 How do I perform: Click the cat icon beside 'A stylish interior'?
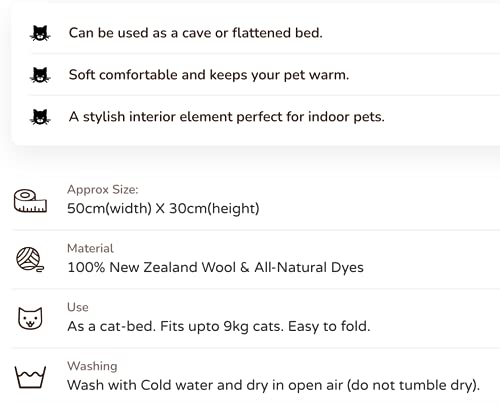pos(40,117)
